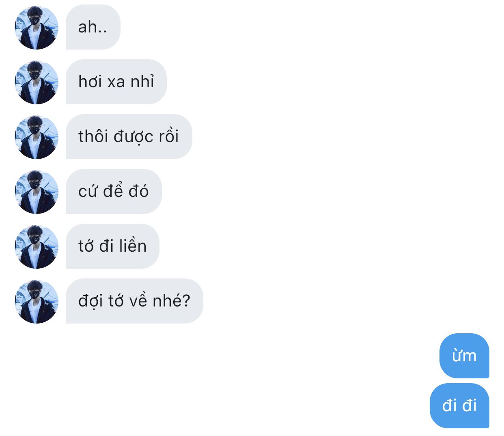Select avatar next to "cứ để đó"

[x=37, y=192]
